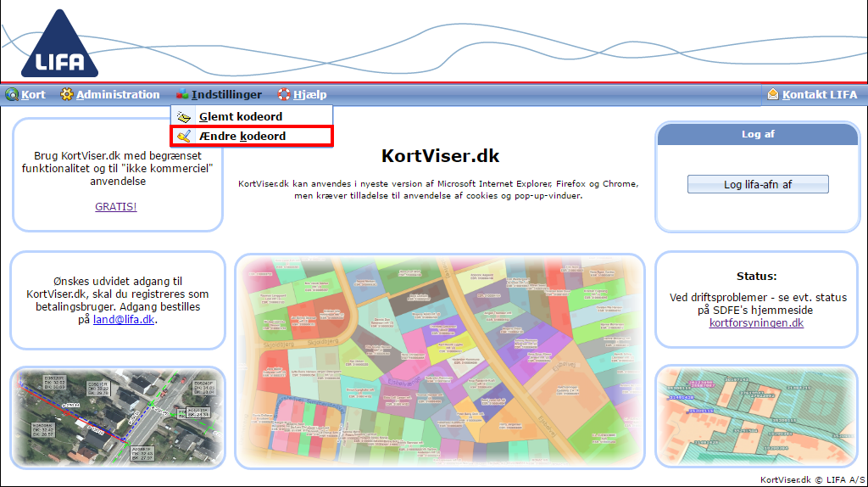Click the lifebuoy icon beside Hjælp
Image resolution: width=868 pixels, height=487 pixels.
[x=284, y=94]
